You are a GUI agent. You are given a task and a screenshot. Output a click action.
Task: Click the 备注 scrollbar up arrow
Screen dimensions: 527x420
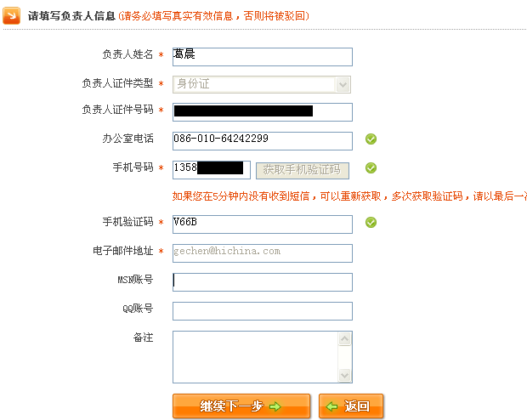(345, 338)
